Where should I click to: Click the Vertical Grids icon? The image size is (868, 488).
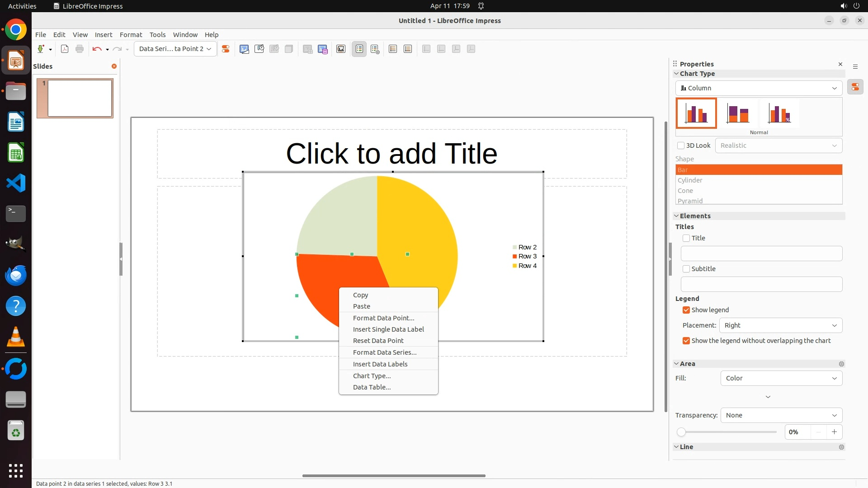tap(408, 49)
